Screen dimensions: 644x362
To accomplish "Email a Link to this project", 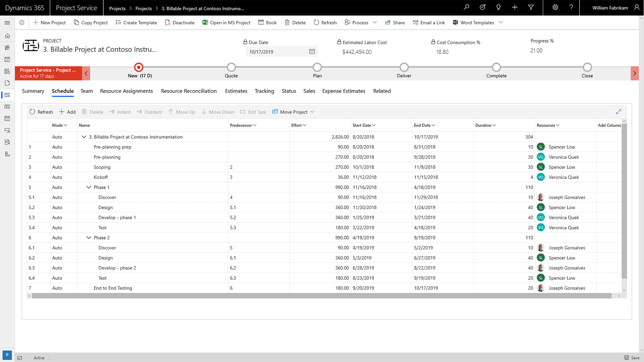I will [x=429, y=22].
